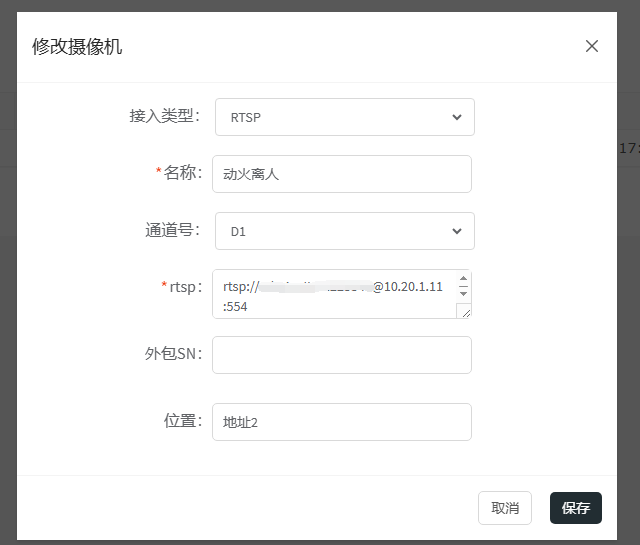
Task: Click the 通道号 label text
Action: (173, 230)
